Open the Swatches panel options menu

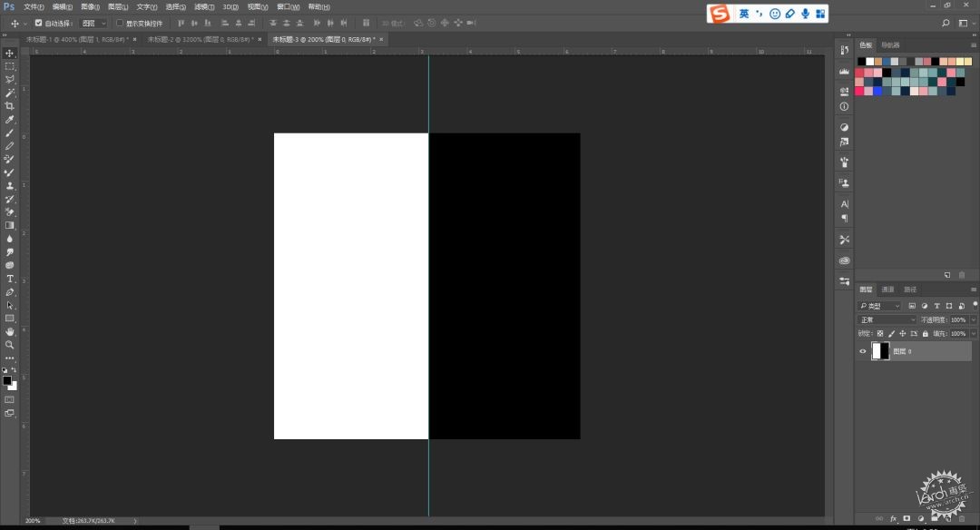pos(973,45)
